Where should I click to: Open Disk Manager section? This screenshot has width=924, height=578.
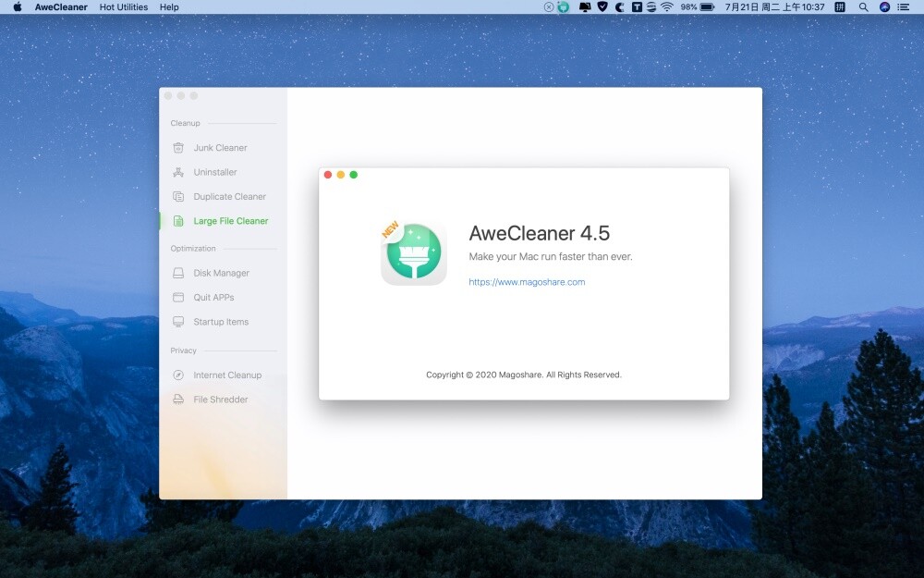(222, 273)
